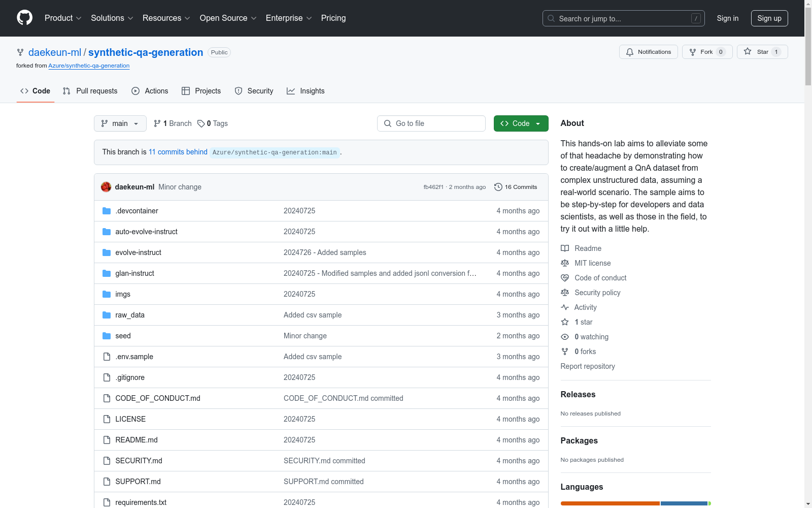Focus the Go to file search box
812x508 pixels.
tap(431, 123)
